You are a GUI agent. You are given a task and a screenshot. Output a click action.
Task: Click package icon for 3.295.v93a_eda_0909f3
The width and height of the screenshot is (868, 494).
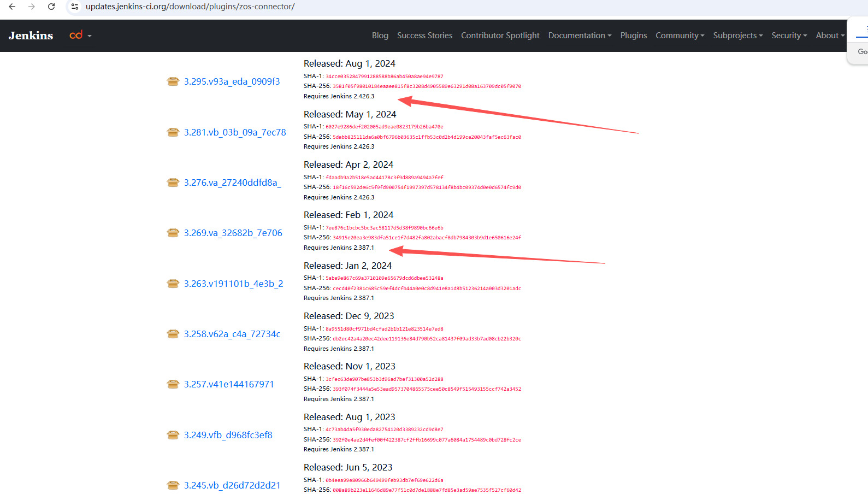pos(173,81)
